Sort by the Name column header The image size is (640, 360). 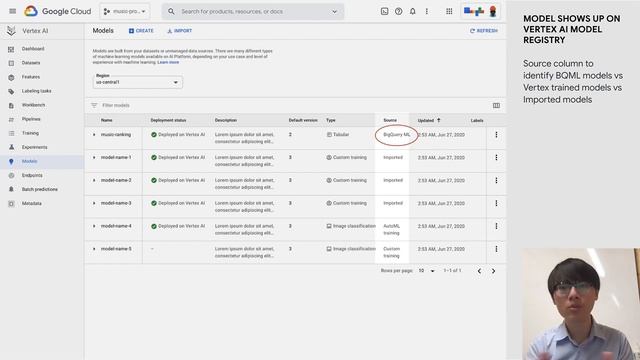tap(107, 120)
